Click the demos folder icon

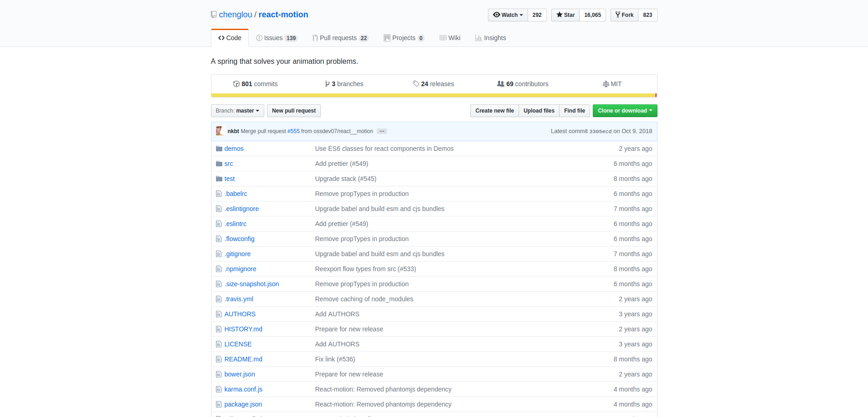pos(219,149)
